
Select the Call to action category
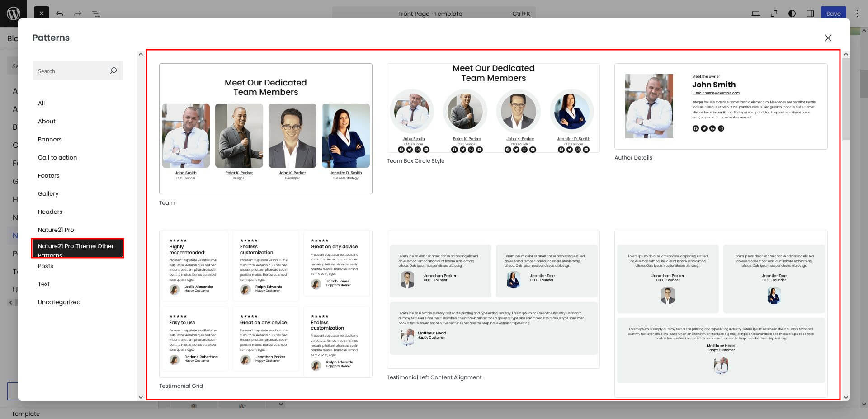click(57, 157)
